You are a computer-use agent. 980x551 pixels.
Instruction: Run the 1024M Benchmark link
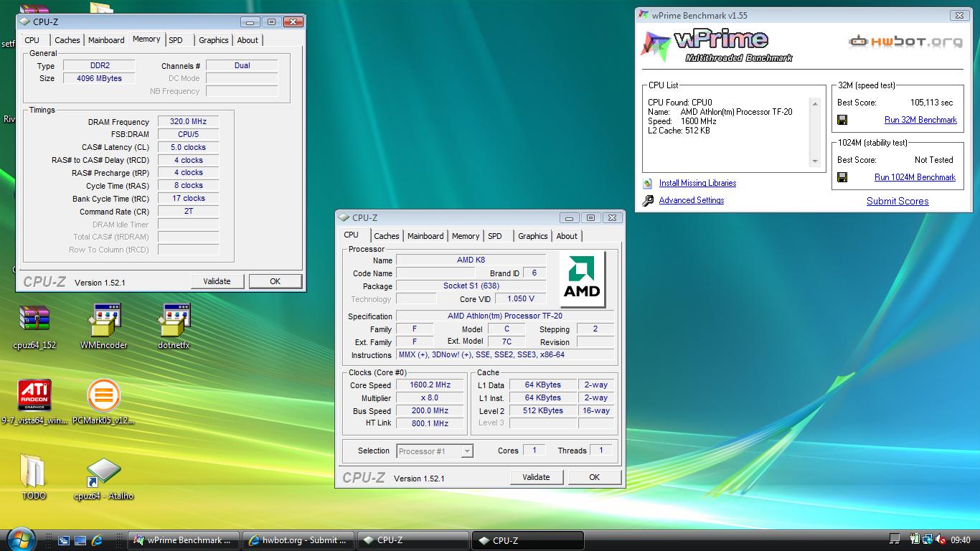click(915, 177)
